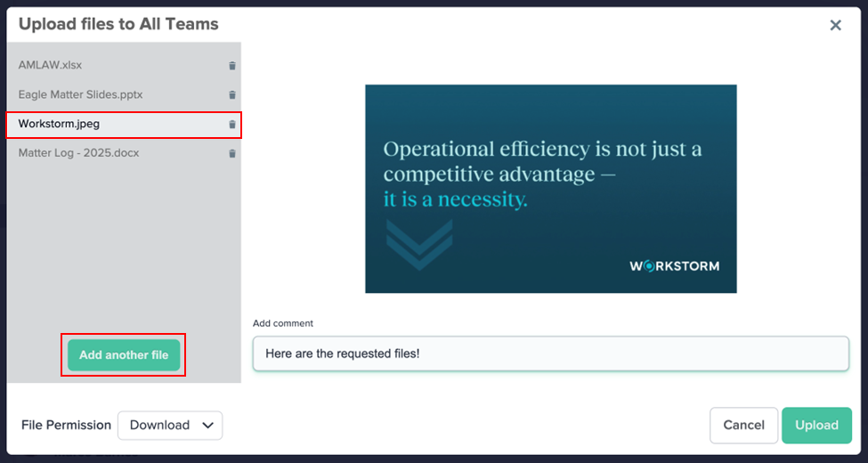Click Add another file button
Image resolution: width=868 pixels, height=463 pixels.
[x=124, y=355]
